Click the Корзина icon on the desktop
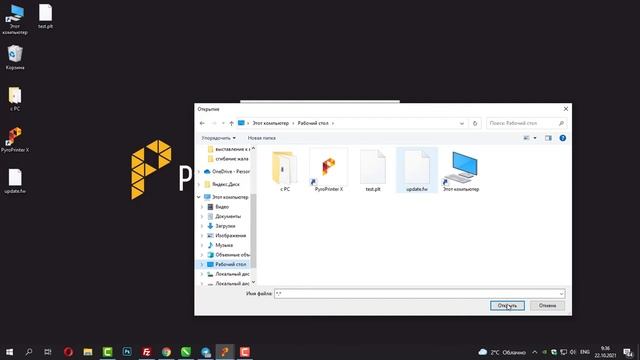The width and height of the screenshot is (640, 360). 15,57
